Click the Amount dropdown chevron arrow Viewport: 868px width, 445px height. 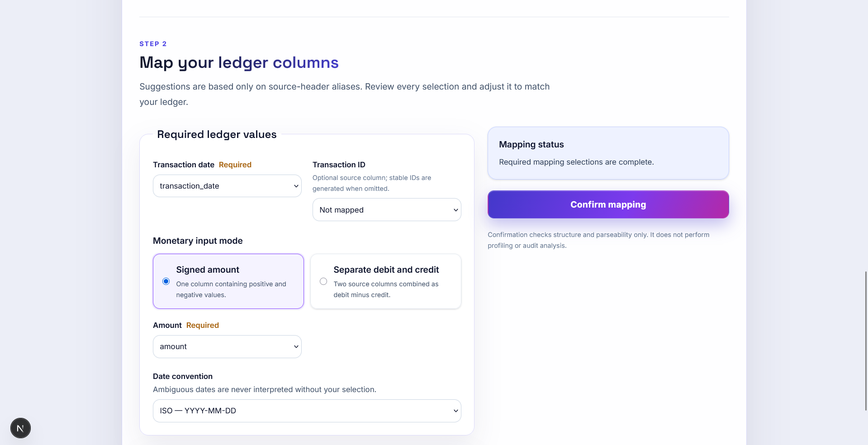tap(296, 347)
